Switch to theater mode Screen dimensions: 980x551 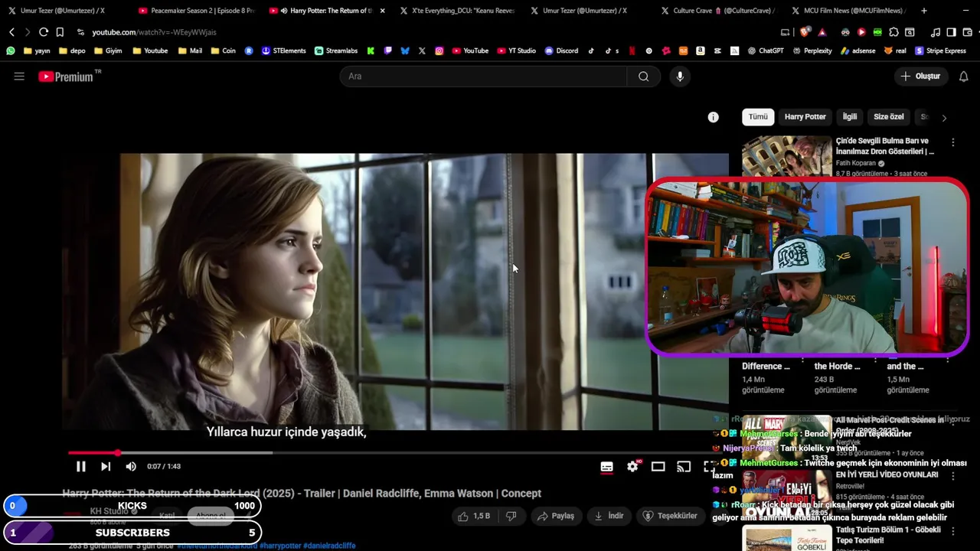tap(658, 466)
